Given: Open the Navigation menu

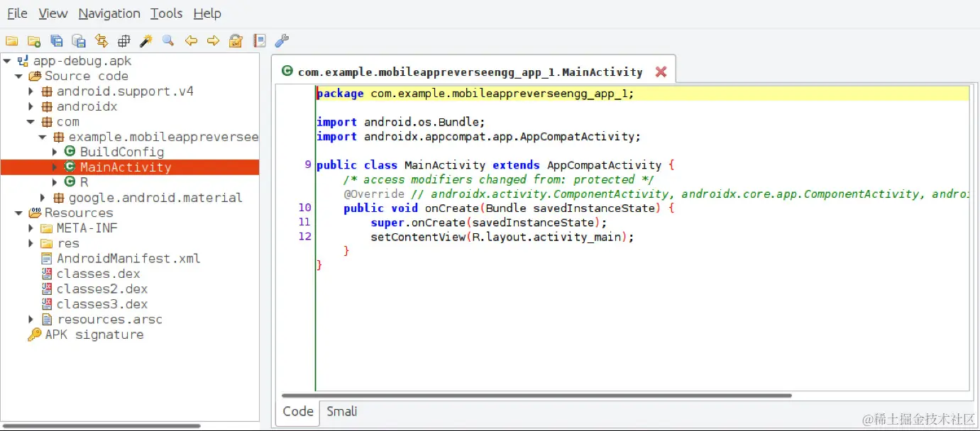Looking at the screenshot, I should click(109, 13).
